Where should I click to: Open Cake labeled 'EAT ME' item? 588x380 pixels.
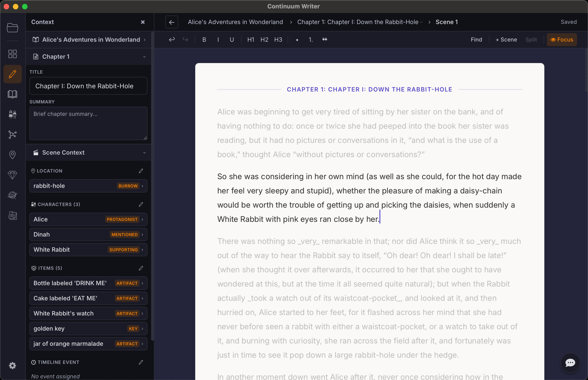pos(88,298)
